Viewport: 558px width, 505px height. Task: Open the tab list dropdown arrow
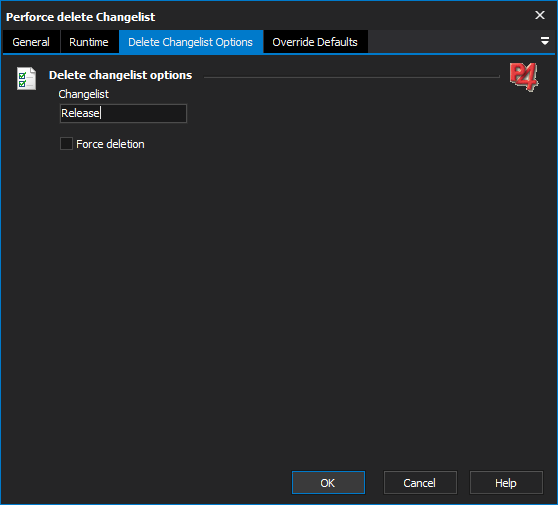coord(544,41)
